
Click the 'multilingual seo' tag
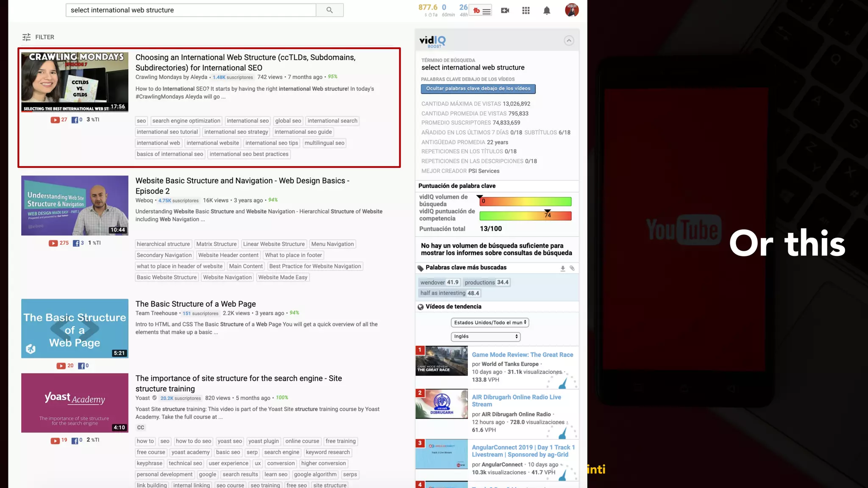click(324, 143)
